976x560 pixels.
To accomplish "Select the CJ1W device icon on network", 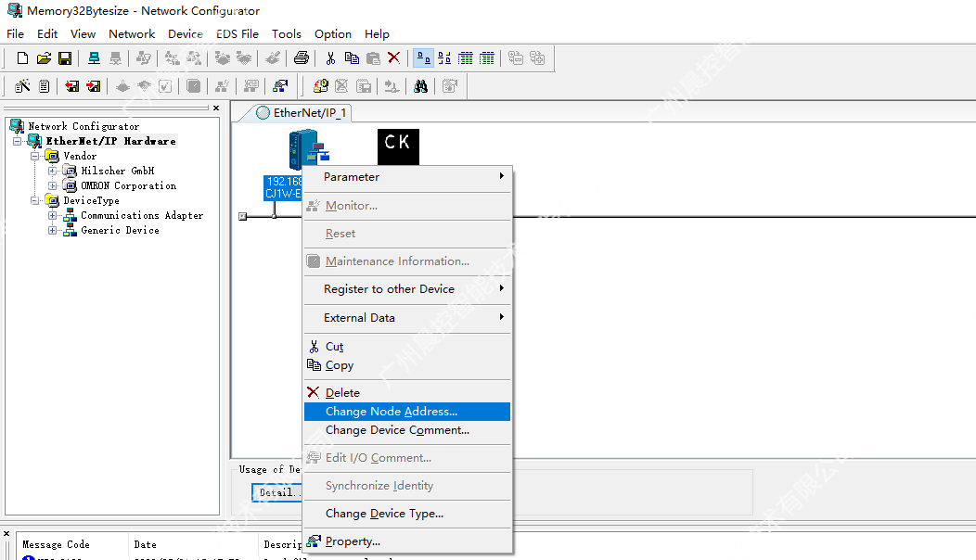I will click(309, 149).
